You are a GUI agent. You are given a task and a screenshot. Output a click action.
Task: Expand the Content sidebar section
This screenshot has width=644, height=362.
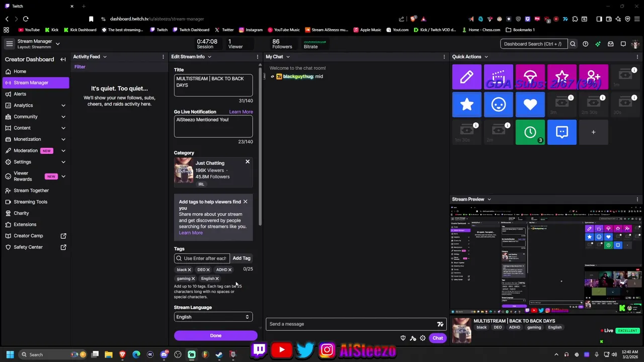point(63,128)
